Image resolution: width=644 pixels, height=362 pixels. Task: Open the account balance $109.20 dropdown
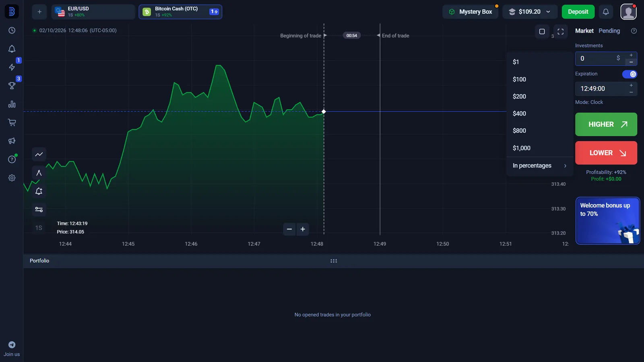pyautogui.click(x=530, y=12)
